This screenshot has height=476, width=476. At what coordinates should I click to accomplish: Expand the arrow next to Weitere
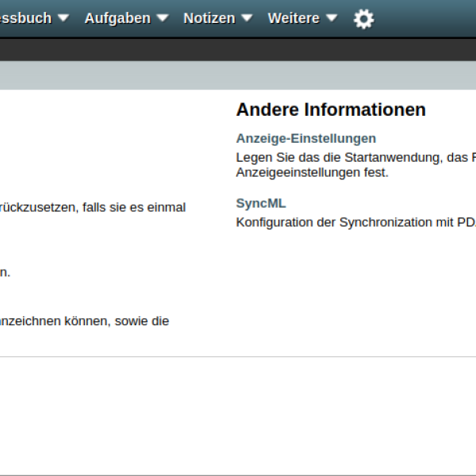[x=332, y=18]
